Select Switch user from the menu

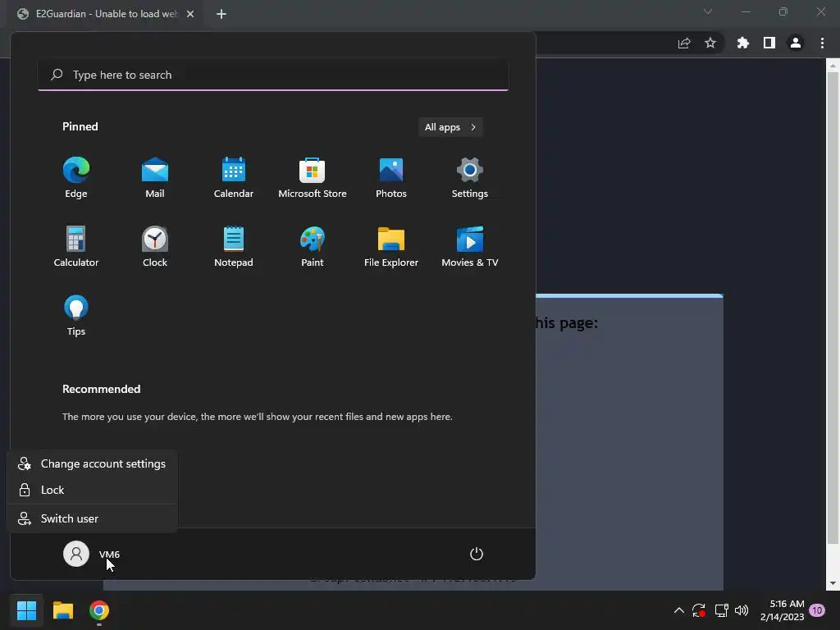pos(92,518)
